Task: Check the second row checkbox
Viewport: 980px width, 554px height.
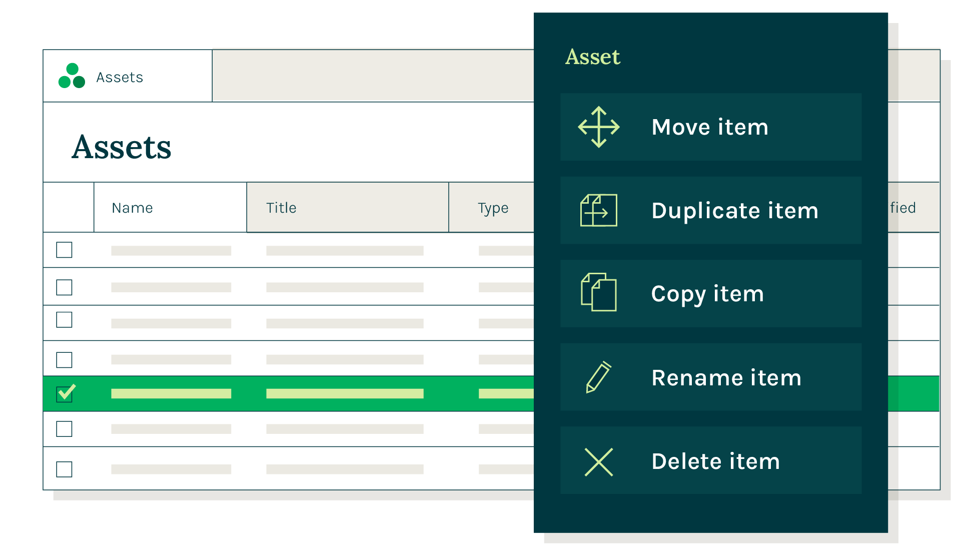Action: (64, 287)
